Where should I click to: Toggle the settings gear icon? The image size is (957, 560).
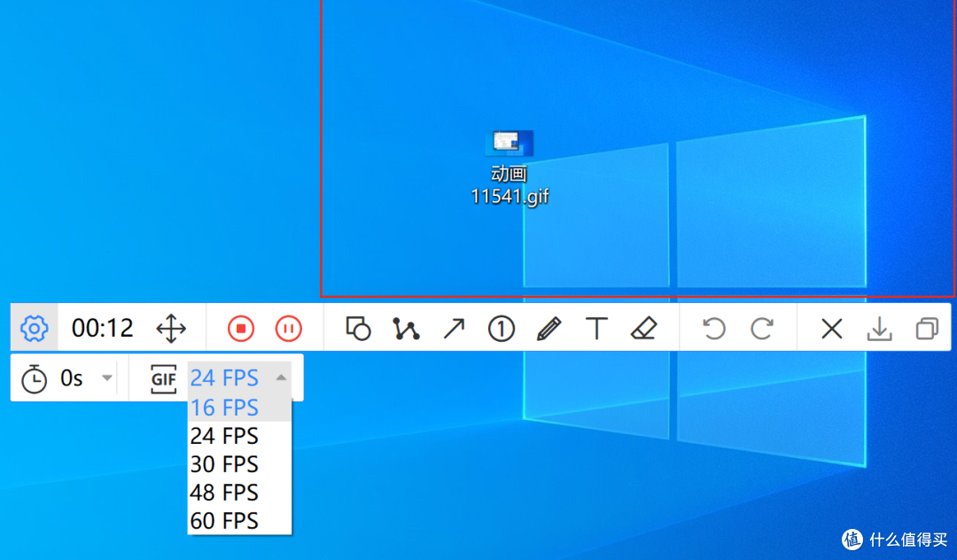tap(35, 329)
